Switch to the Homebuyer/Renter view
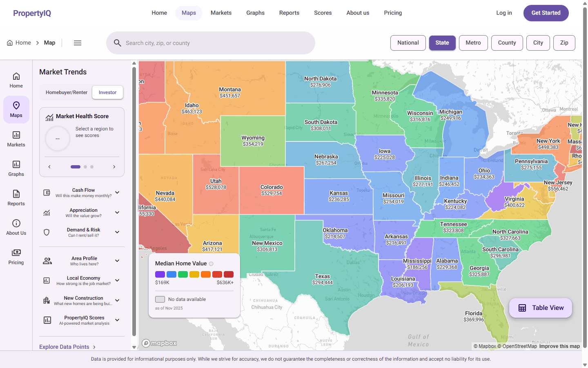Viewport: 588px width, 368px height. [66, 92]
